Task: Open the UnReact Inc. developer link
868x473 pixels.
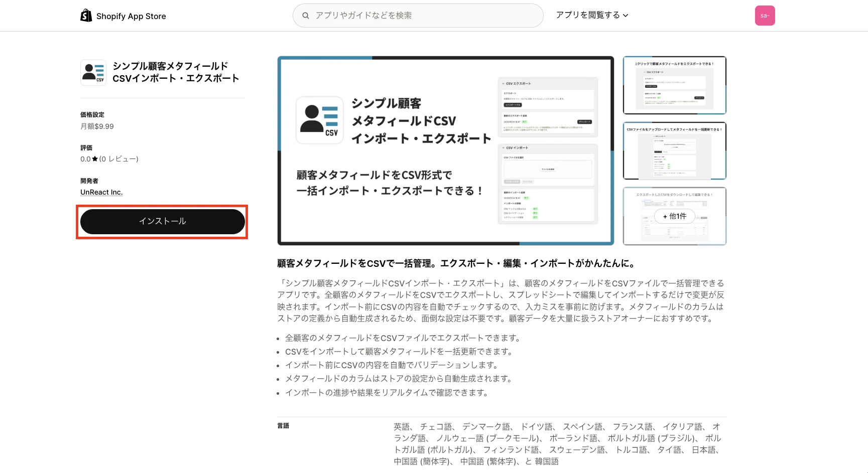Action: tap(101, 192)
